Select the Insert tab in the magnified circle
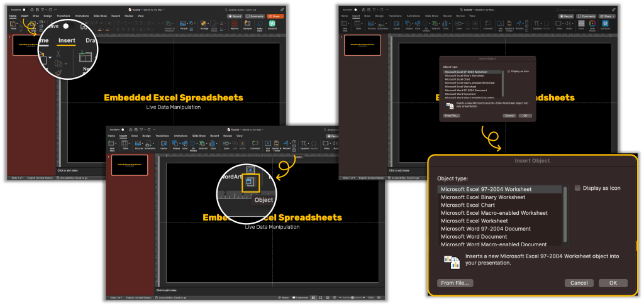 (66, 41)
